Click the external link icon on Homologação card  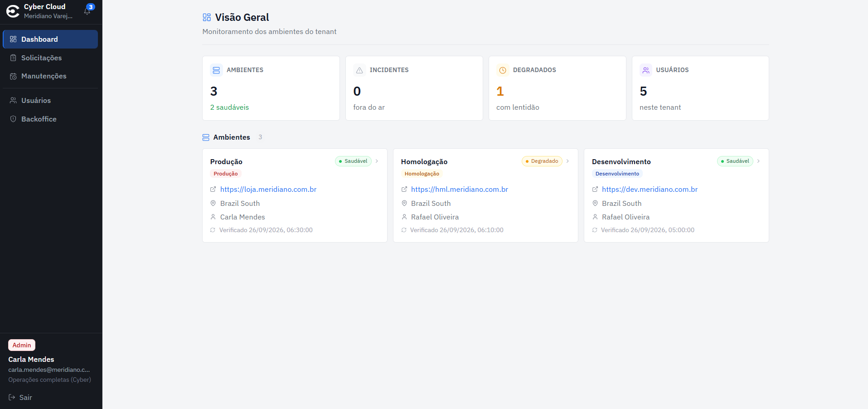[404, 190]
